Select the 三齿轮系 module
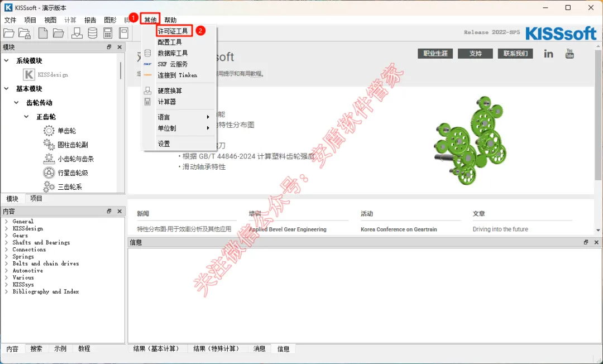This screenshot has height=364, width=603. [x=63, y=187]
